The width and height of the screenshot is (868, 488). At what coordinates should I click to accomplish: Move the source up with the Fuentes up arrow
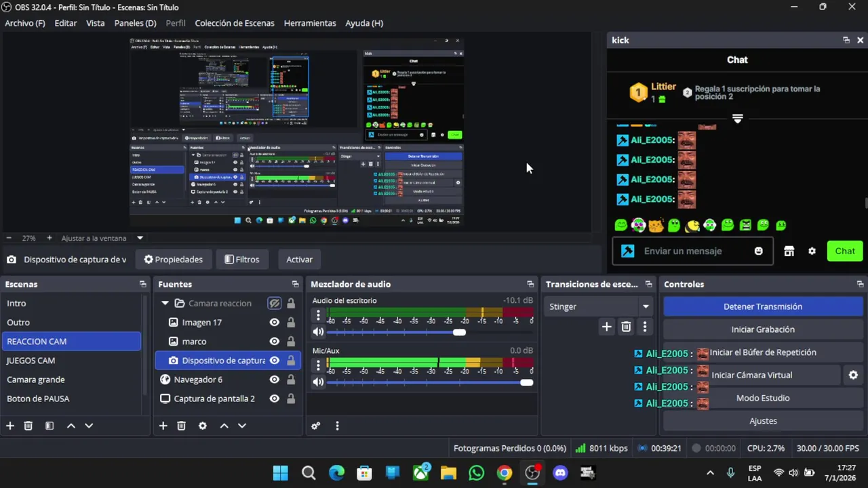224,426
